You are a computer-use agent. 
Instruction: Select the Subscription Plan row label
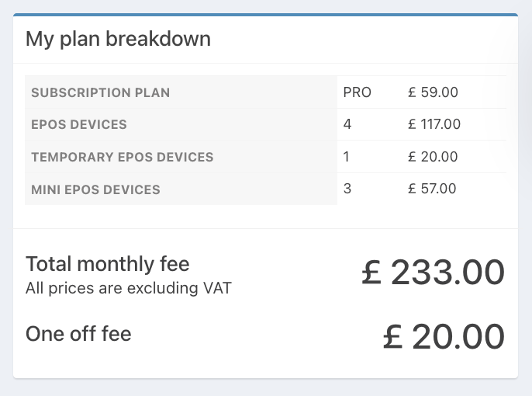[x=100, y=93]
